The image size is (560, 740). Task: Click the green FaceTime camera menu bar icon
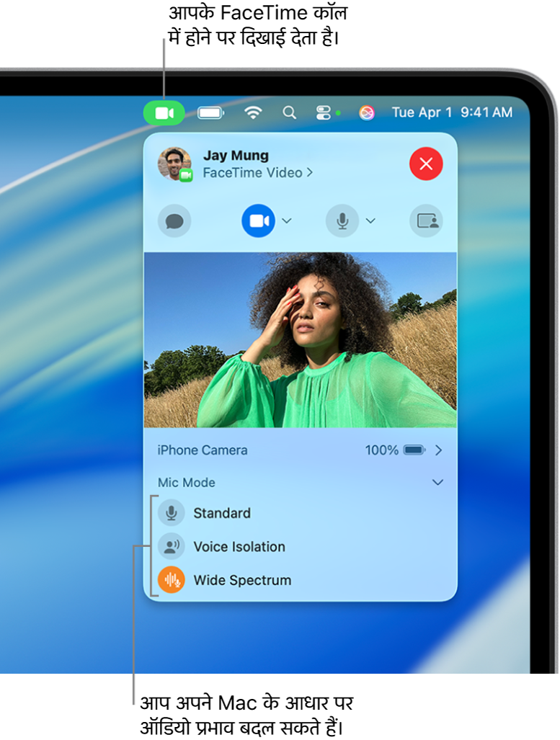pyautogui.click(x=164, y=113)
